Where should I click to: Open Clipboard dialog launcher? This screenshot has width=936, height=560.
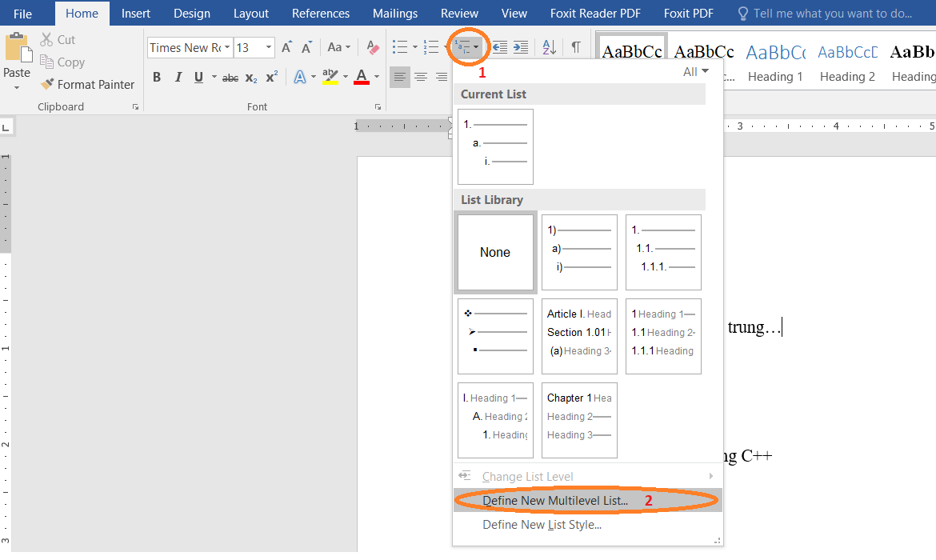tap(135, 107)
